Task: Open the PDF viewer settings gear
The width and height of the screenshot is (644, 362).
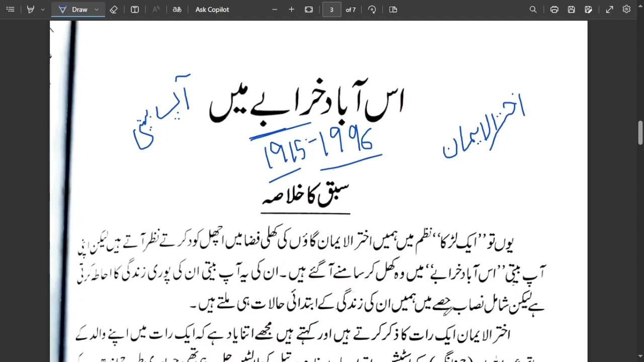Action: (x=626, y=10)
